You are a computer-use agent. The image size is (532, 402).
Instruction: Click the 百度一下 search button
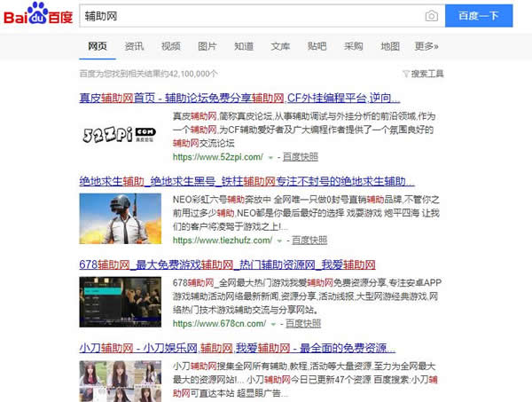coord(479,16)
